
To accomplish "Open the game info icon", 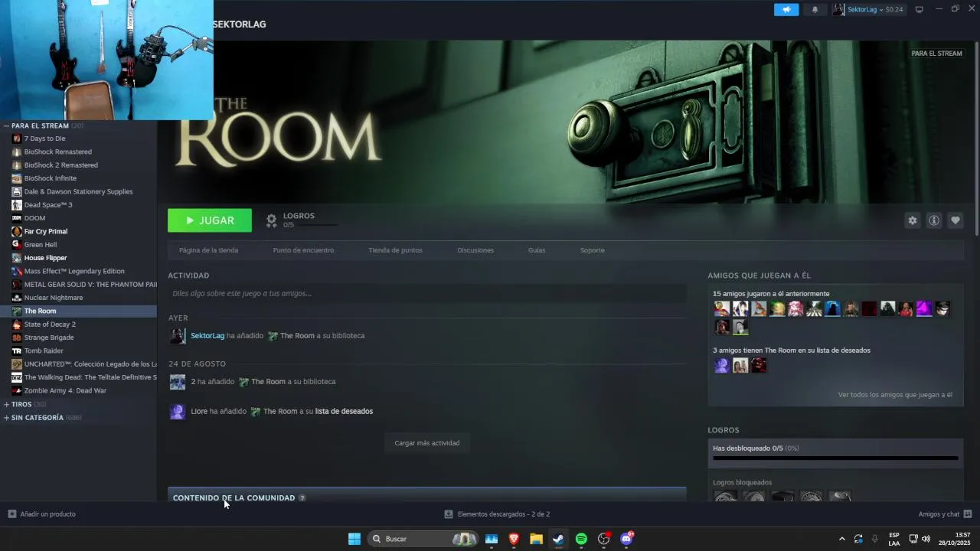I will pyautogui.click(x=933, y=220).
